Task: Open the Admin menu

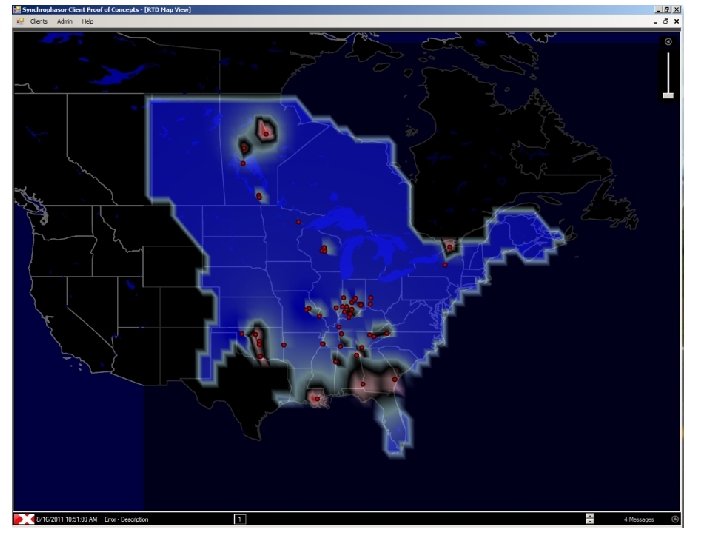Action: click(65, 21)
